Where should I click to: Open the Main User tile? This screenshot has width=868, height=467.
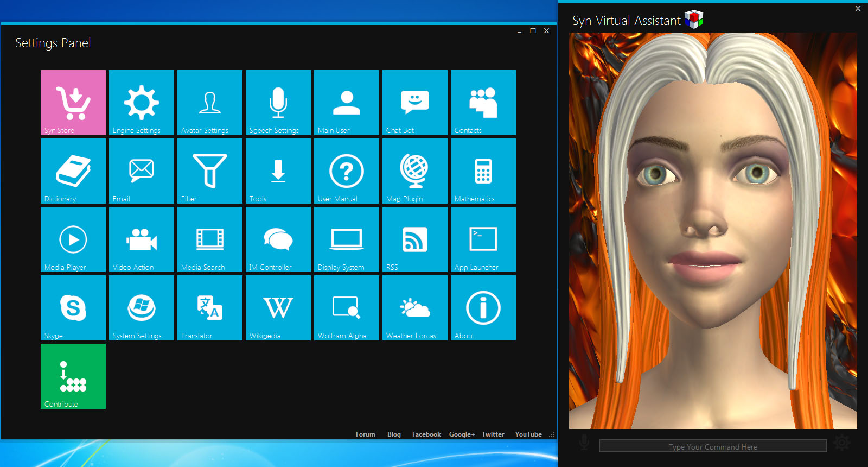[347, 103]
